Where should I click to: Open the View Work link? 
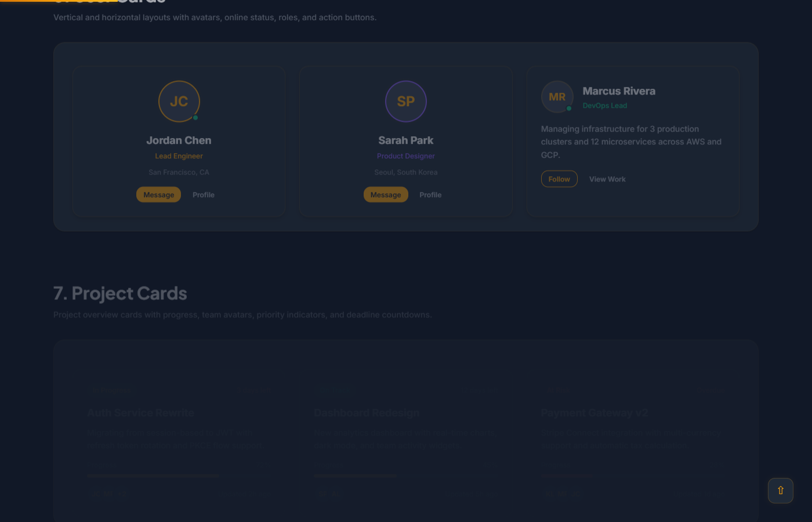pos(607,179)
